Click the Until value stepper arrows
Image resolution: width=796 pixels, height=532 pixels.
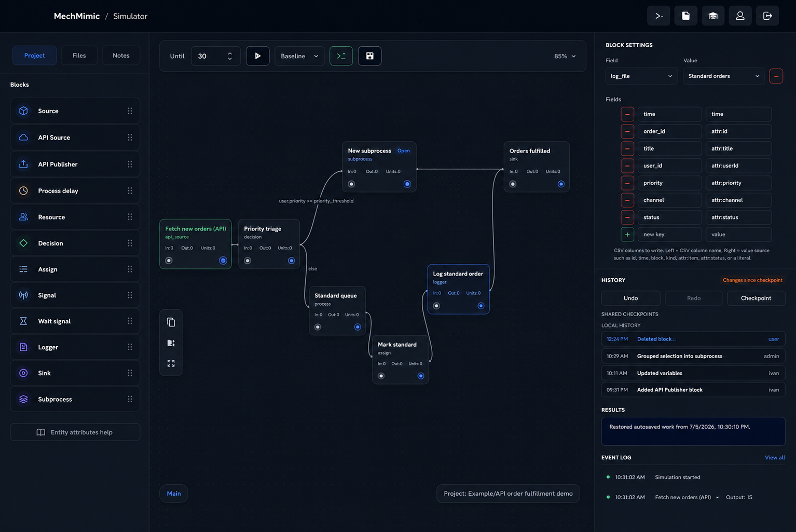230,56
